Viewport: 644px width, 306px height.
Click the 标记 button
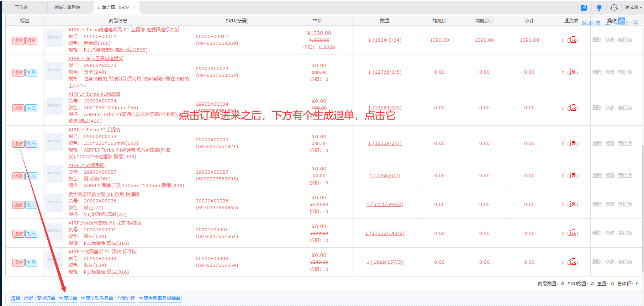pos(28,298)
